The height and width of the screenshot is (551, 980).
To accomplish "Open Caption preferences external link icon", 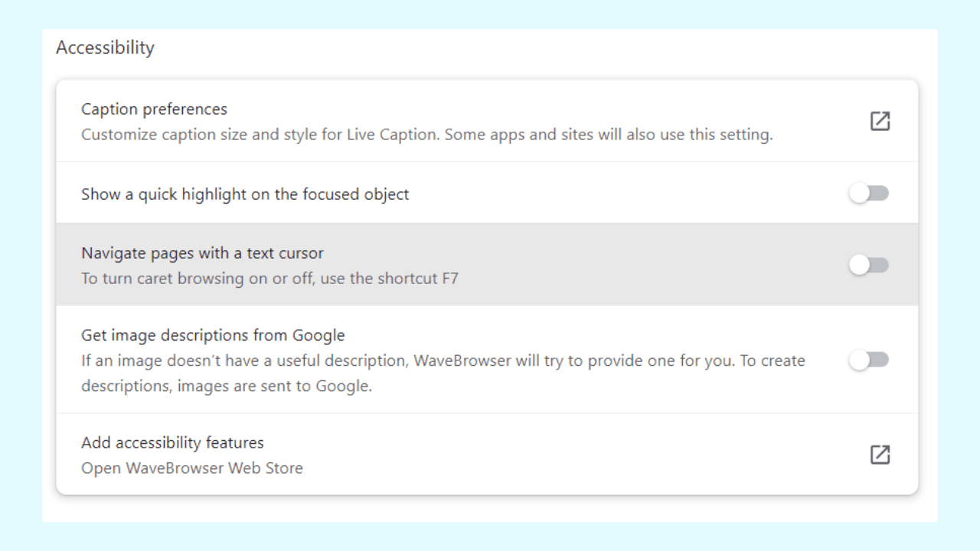I will click(x=880, y=121).
